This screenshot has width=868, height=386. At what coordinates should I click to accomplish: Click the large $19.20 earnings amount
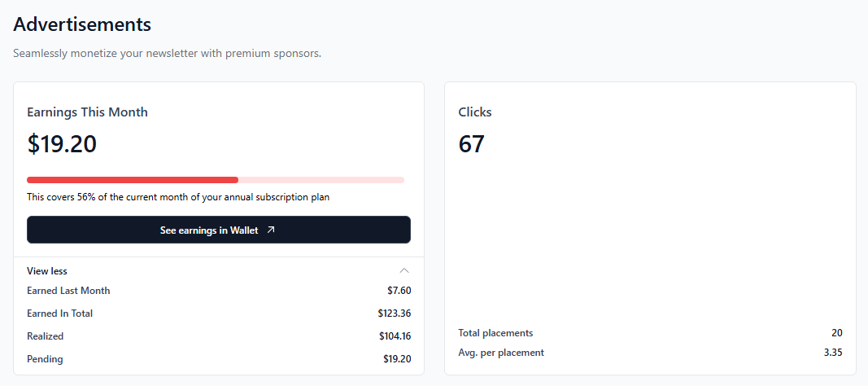(62, 144)
